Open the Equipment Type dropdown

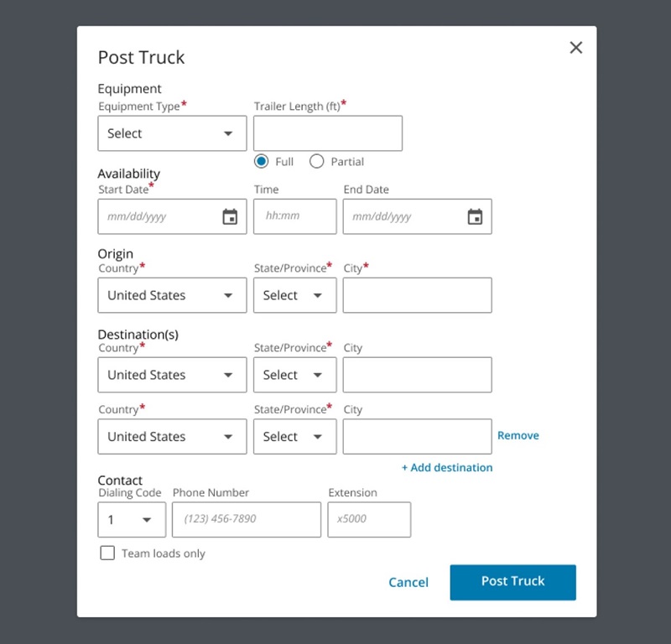(172, 133)
